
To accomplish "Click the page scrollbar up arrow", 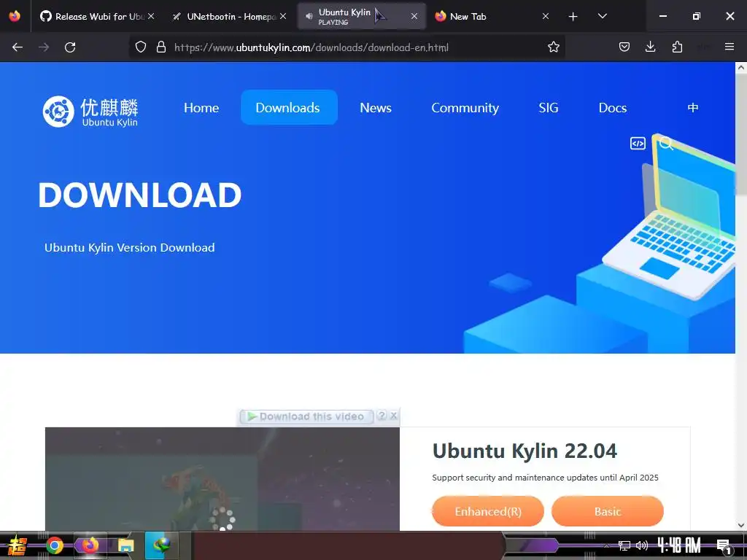I will [x=741, y=68].
